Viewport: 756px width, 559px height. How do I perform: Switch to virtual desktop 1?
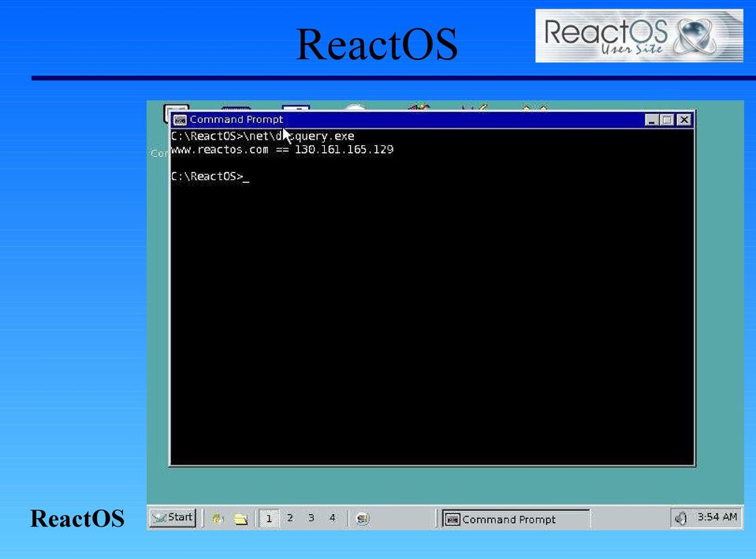[x=269, y=519]
